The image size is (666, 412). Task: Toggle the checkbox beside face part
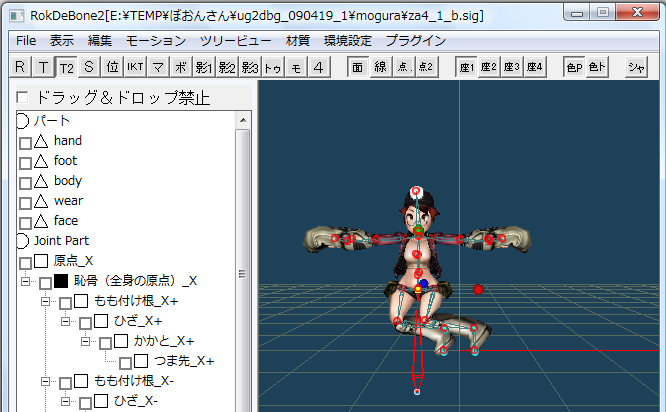[25, 222]
